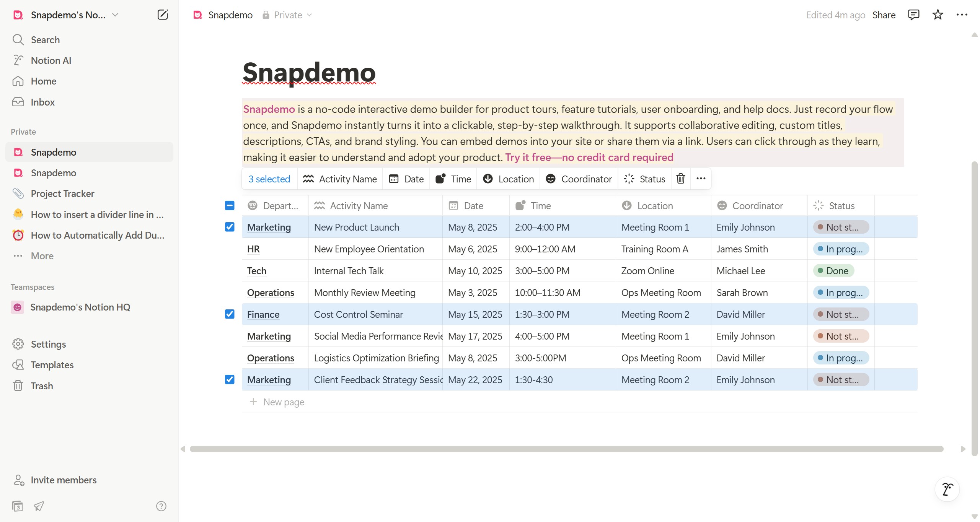Open the Location column header menu

coord(664,206)
